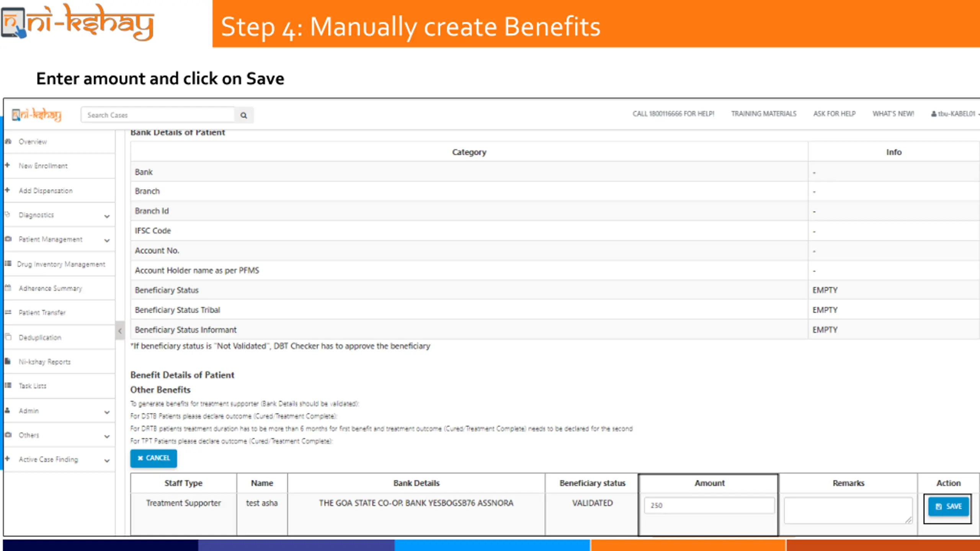Click the Remarks text area
The height and width of the screenshot is (551, 980).
(848, 510)
